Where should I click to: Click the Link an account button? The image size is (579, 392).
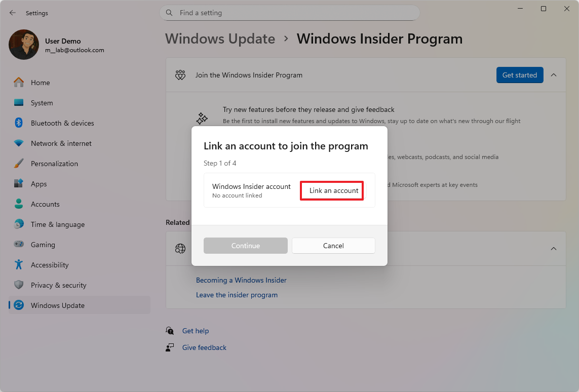click(331, 190)
